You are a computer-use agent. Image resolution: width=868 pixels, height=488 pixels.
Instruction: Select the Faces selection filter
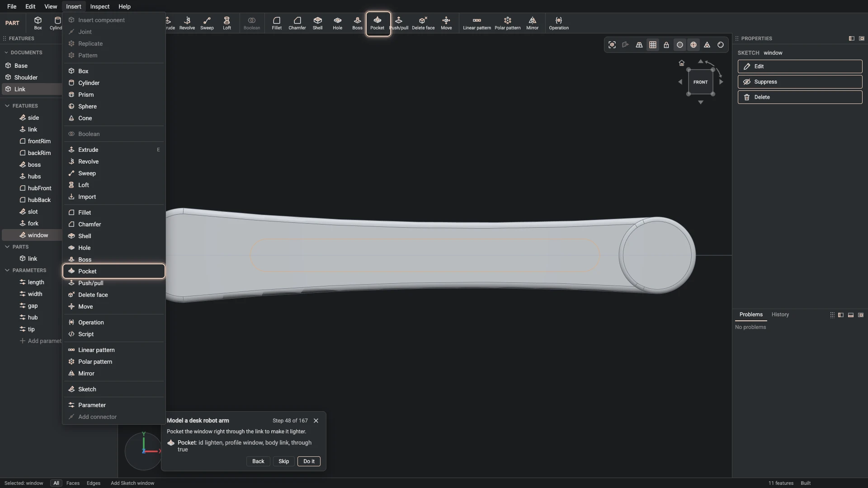tap(73, 483)
